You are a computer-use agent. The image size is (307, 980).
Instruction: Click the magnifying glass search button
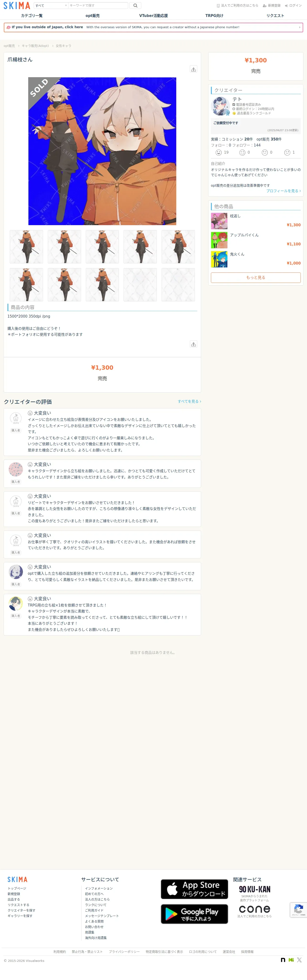coord(135,5)
